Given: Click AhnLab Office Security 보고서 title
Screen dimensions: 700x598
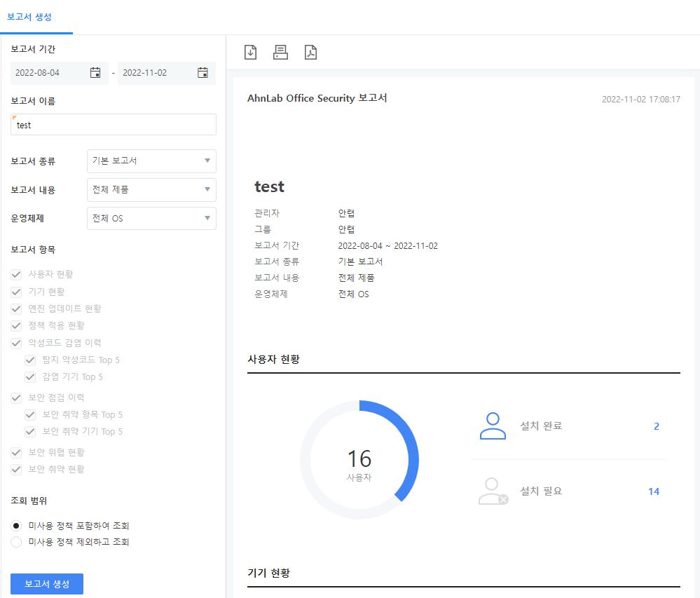Looking at the screenshot, I should click(317, 98).
